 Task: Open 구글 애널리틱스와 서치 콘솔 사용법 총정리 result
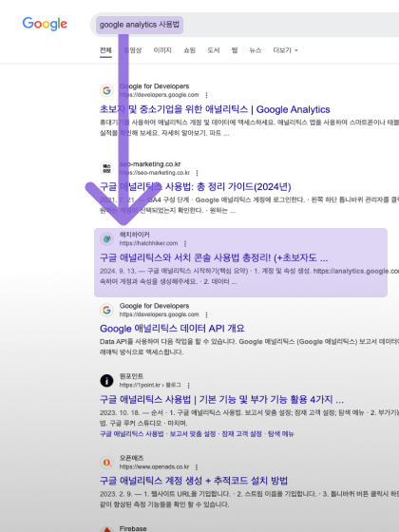coord(214,257)
